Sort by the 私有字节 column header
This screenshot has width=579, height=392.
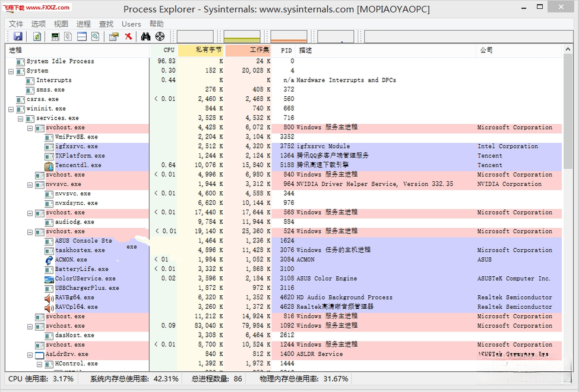[x=201, y=50]
